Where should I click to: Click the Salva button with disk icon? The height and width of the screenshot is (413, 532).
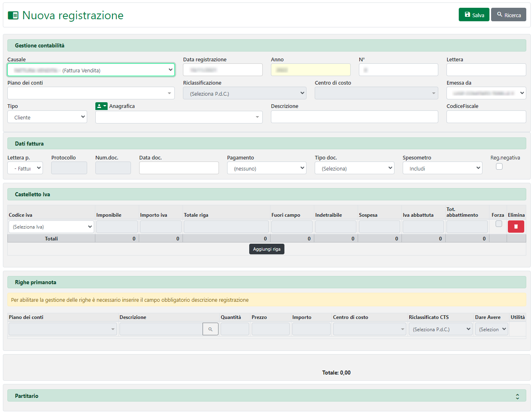[473, 15]
